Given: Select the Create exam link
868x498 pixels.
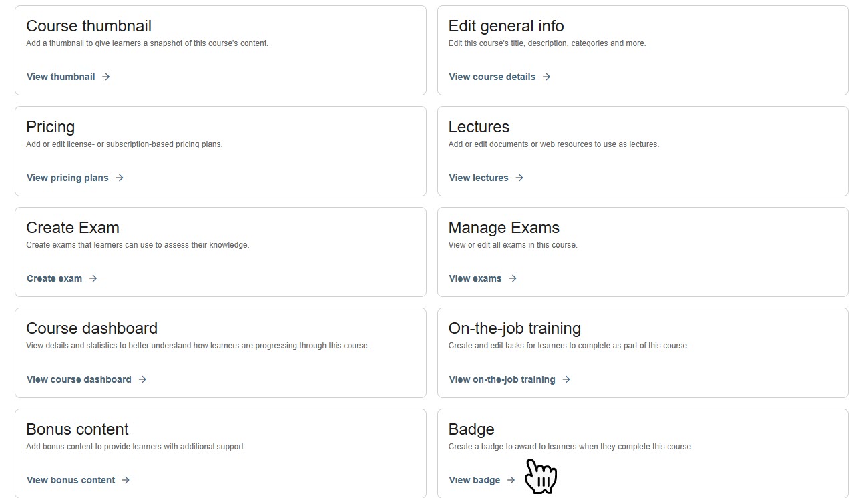Looking at the screenshot, I should pyautogui.click(x=55, y=278).
